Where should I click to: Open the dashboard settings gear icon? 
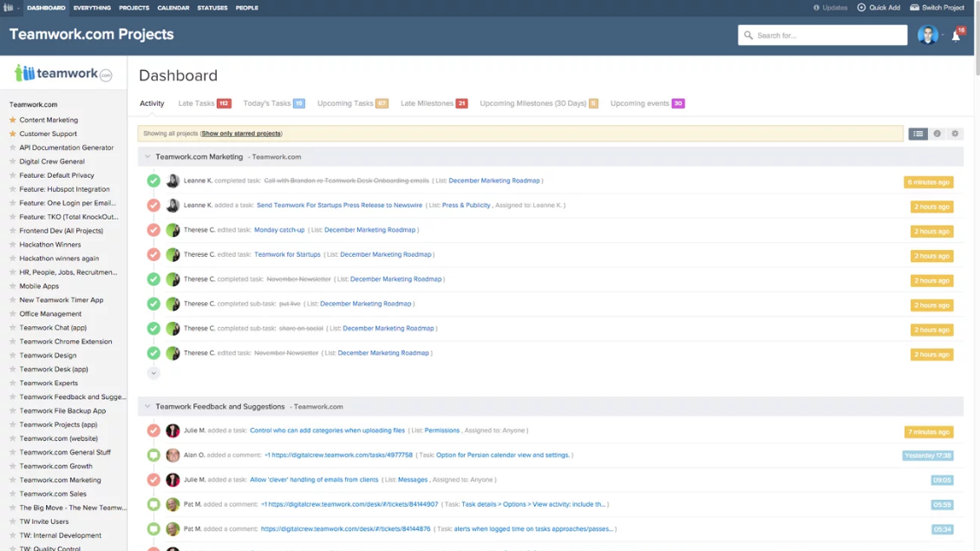pos(955,134)
